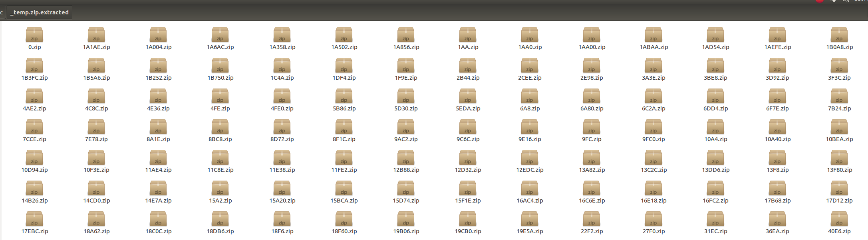868x240 pixels.
Task: Click the 18F6.zip archive icon
Action: pyautogui.click(x=282, y=219)
